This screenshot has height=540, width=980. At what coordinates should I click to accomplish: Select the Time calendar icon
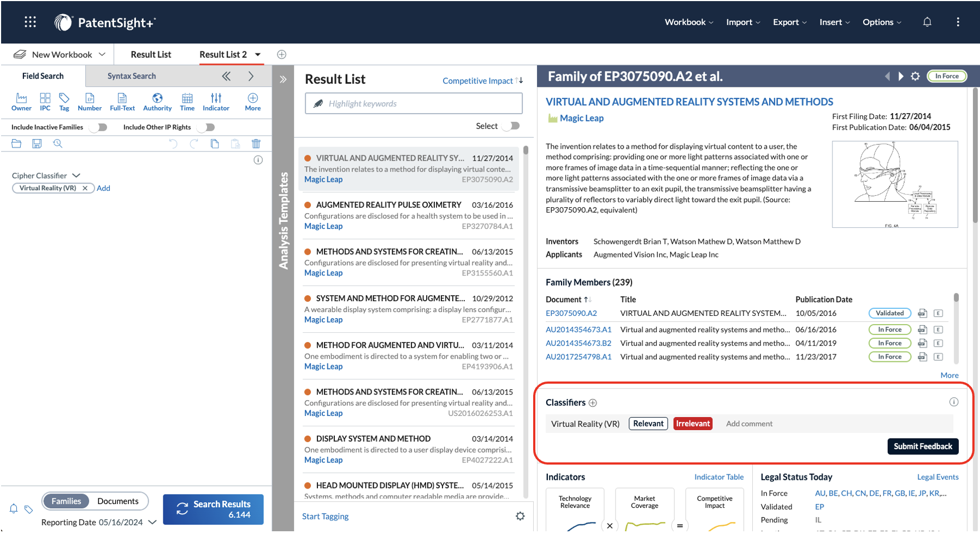click(187, 98)
